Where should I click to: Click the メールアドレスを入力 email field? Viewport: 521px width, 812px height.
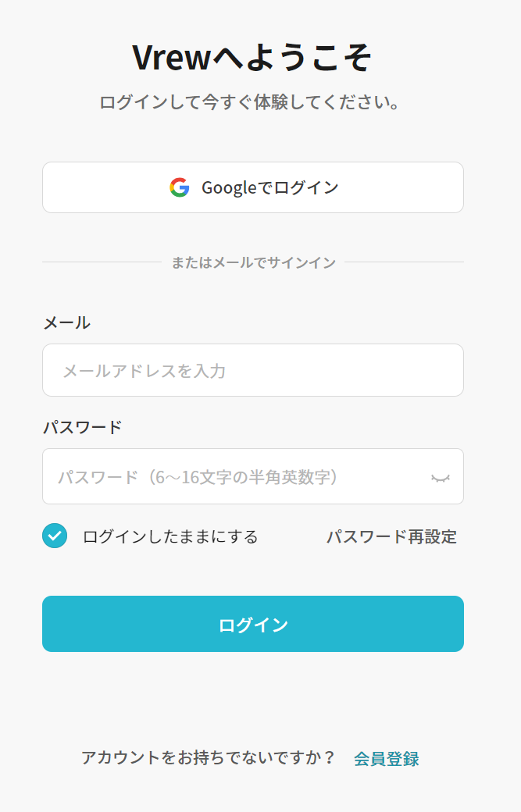click(x=253, y=370)
